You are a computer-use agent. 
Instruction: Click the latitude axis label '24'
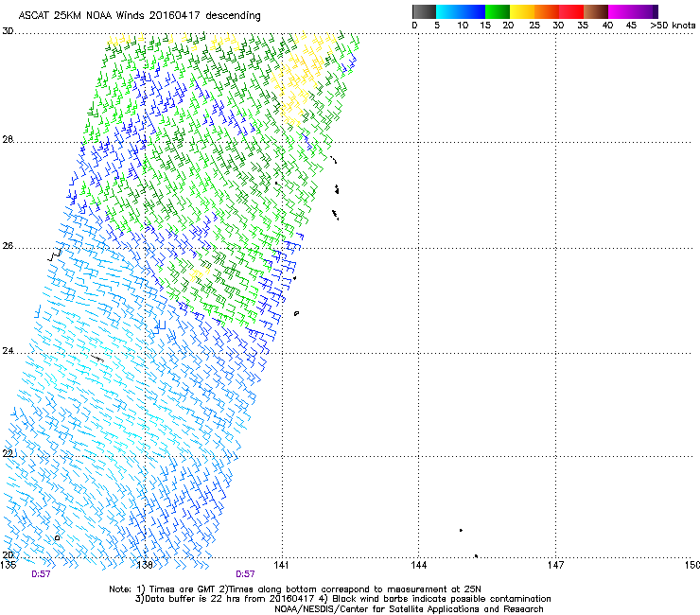click(x=8, y=351)
